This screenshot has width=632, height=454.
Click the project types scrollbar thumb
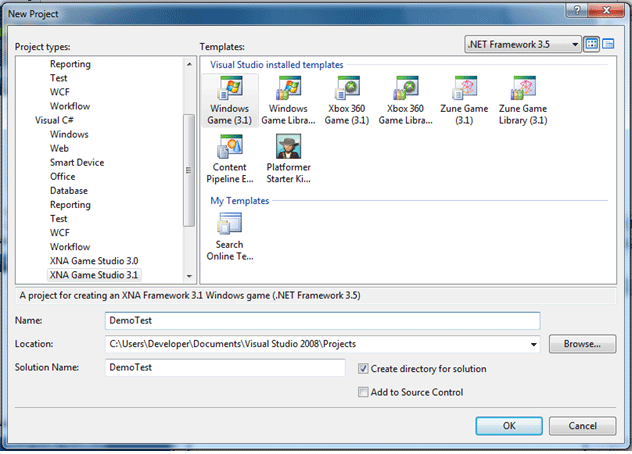tap(189, 171)
